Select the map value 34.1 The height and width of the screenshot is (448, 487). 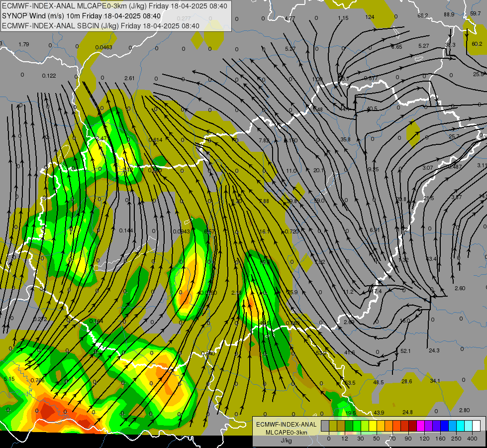click(435, 380)
